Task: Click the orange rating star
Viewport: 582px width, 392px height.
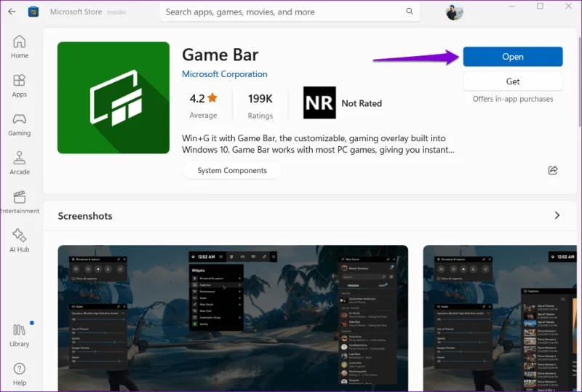Action: pos(212,97)
